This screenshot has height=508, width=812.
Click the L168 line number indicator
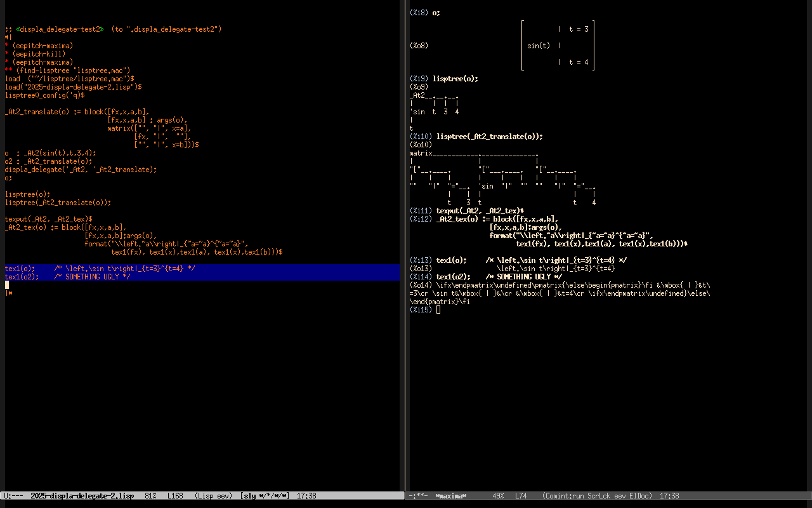click(x=176, y=495)
